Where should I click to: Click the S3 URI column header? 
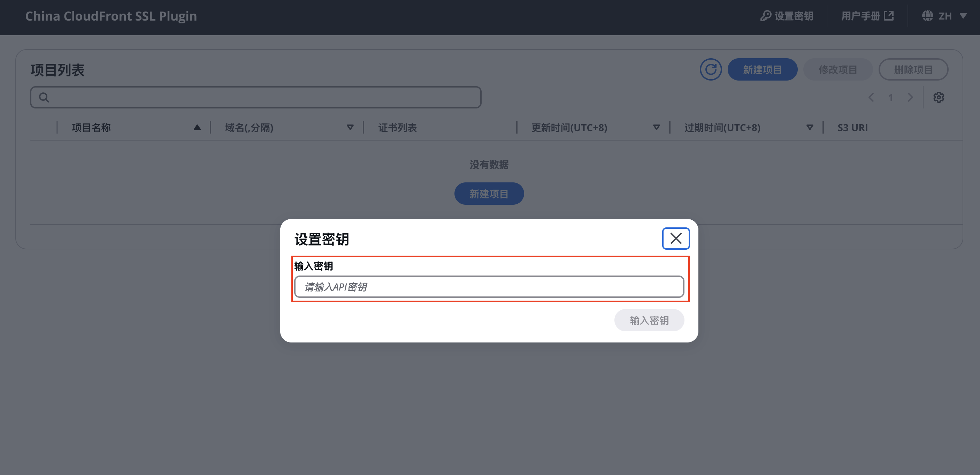click(852, 128)
